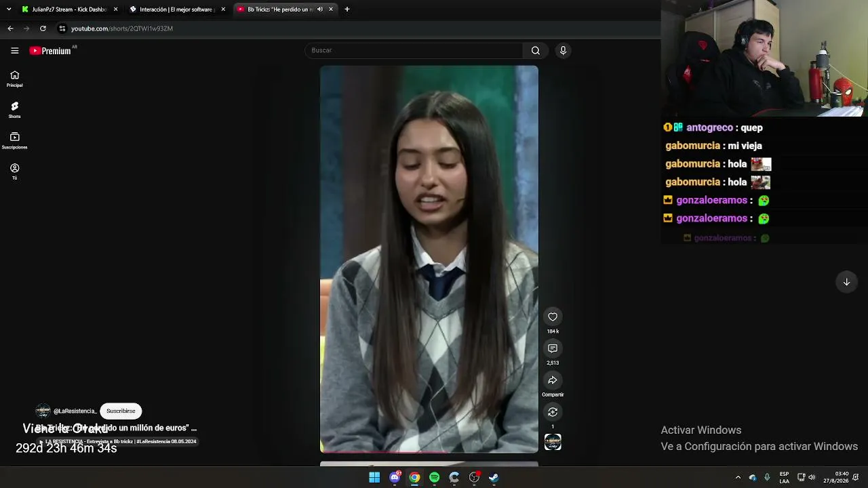Open the Short's sound channel thumbnail
The image size is (868, 488).
click(553, 442)
